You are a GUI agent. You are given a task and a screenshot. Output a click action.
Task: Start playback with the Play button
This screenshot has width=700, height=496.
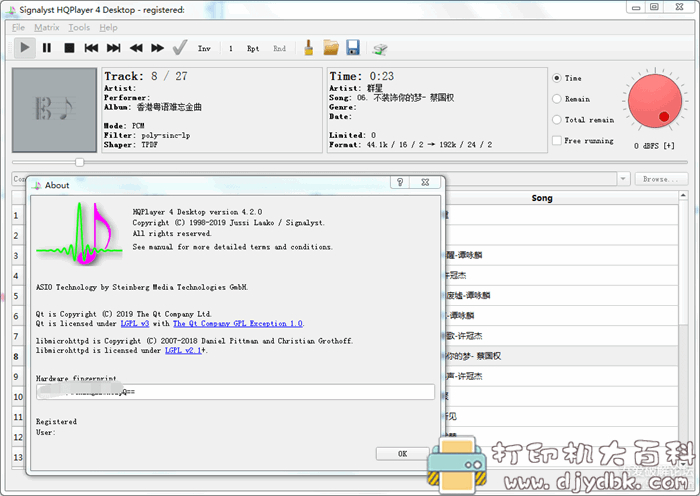tap(25, 48)
